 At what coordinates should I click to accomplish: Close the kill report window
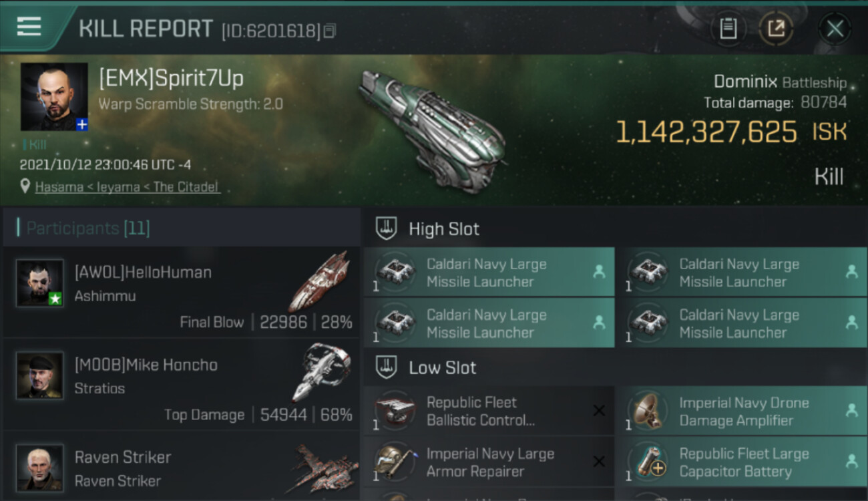coord(835,29)
